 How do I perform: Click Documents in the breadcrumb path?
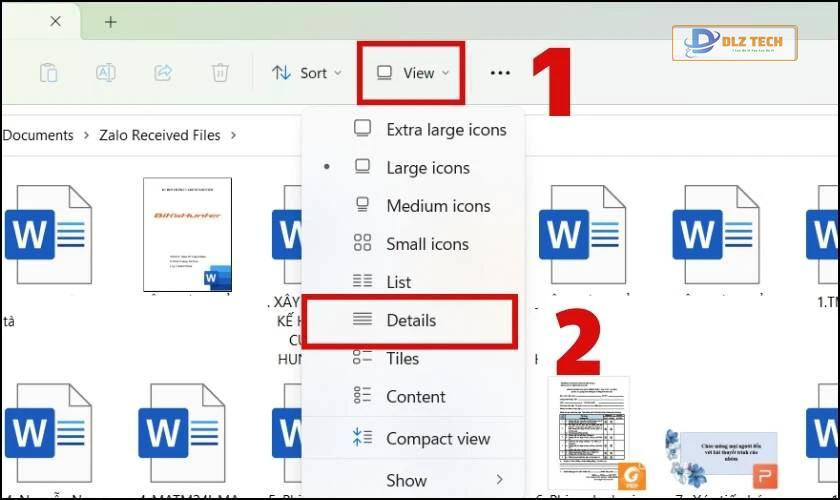click(x=38, y=135)
